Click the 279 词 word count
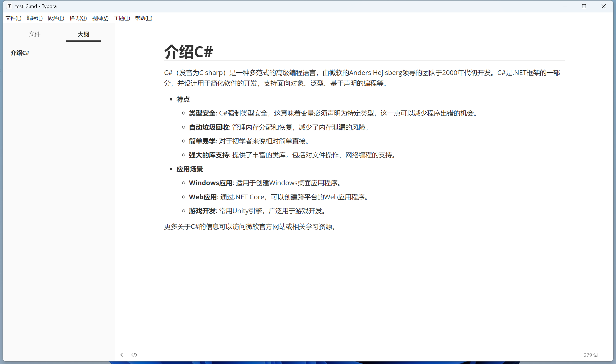The width and height of the screenshot is (616, 364). [591, 355]
